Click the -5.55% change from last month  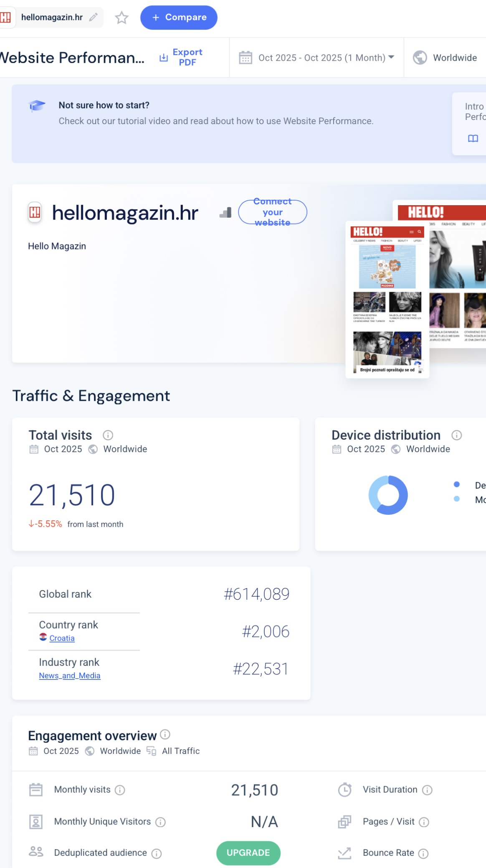click(45, 524)
